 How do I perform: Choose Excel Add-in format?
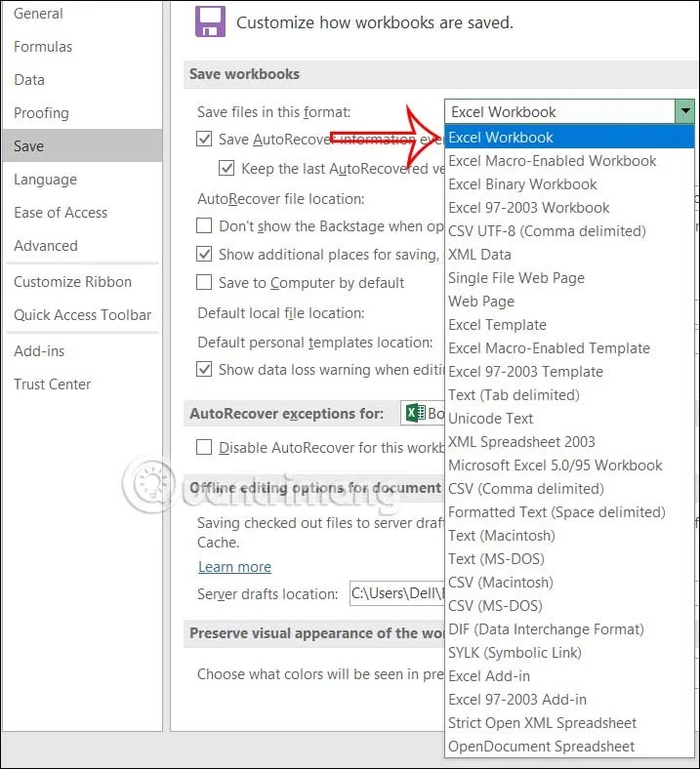point(569,676)
